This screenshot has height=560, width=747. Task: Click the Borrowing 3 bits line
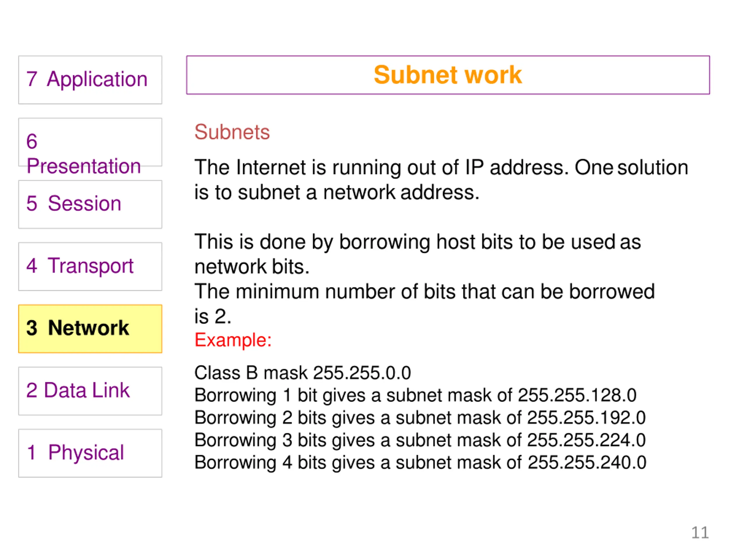(x=420, y=440)
